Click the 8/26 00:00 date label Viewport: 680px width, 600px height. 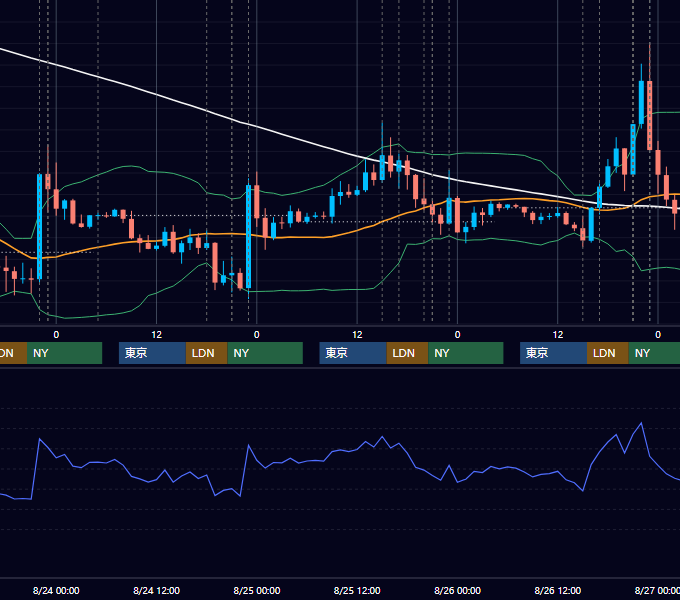click(x=457, y=590)
